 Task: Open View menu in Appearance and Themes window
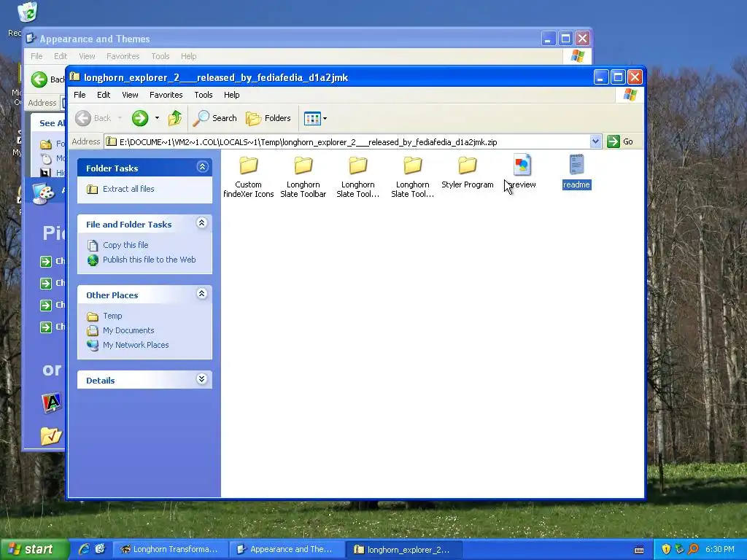[x=87, y=56]
